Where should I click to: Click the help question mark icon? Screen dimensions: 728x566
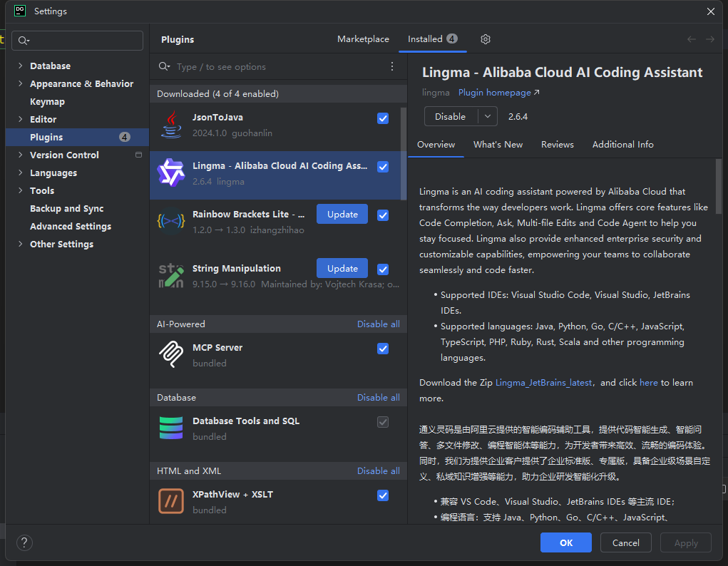25,542
